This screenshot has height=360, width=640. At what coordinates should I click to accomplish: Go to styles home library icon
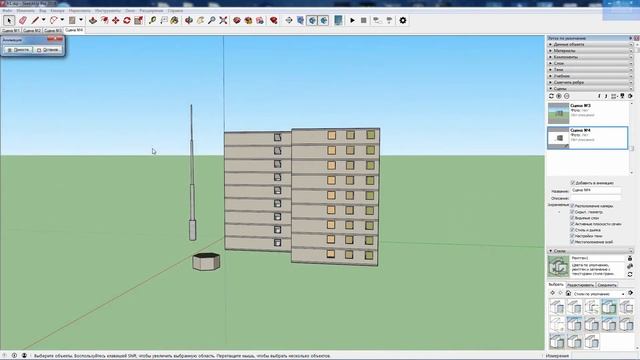(568, 293)
